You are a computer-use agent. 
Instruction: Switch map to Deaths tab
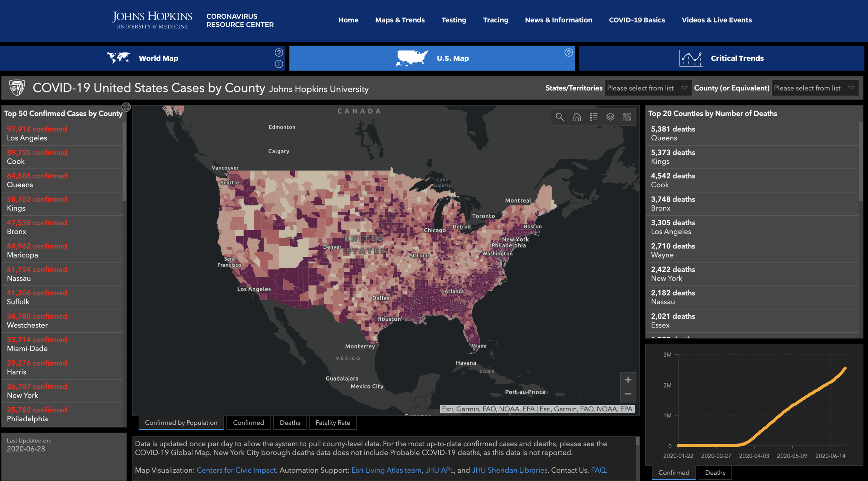290,423
